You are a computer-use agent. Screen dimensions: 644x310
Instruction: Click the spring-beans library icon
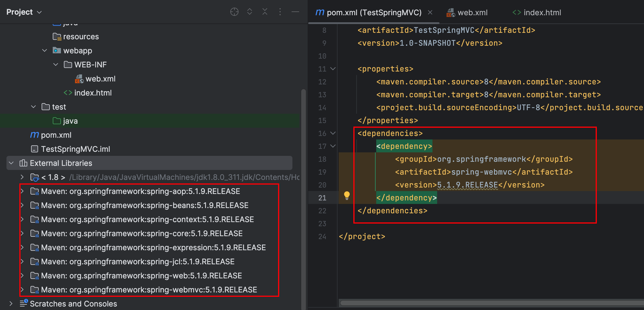(x=35, y=205)
